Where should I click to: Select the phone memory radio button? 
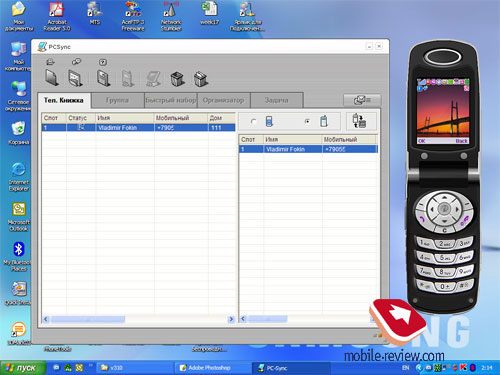pyautogui.click(x=307, y=121)
